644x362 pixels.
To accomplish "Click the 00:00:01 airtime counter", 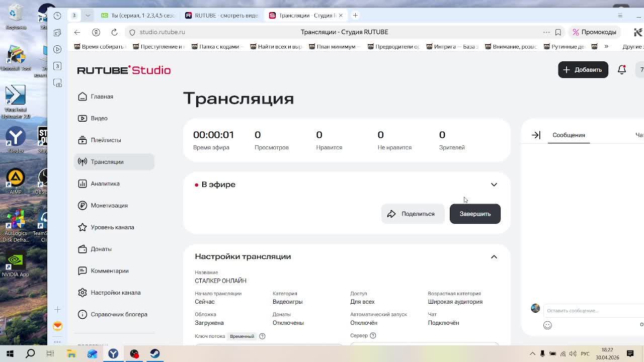I will click(213, 135).
